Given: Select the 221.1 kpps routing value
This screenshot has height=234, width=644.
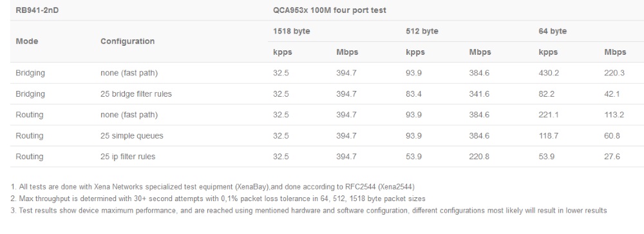Looking at the screenshot, I should [548, 115].
